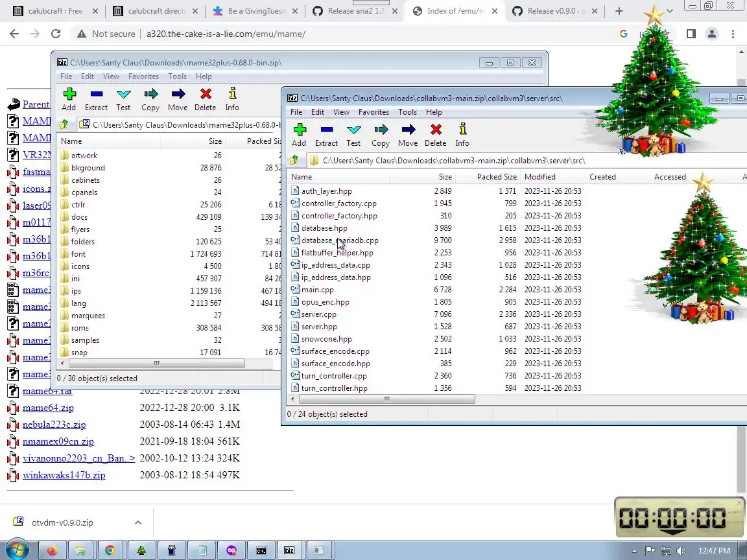Click Copy icon in collabvm3 7-Zip window
Screen dimensions: 747x560
[x=381, y=130]
